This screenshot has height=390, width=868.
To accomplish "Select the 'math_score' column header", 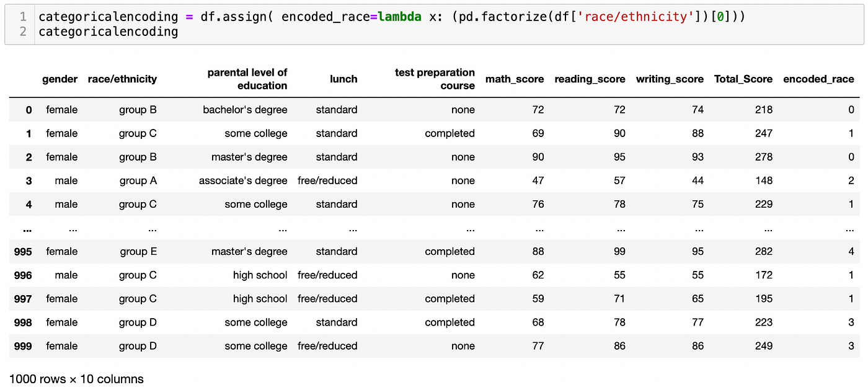I will pyautogui.click(x=514, y=79).
